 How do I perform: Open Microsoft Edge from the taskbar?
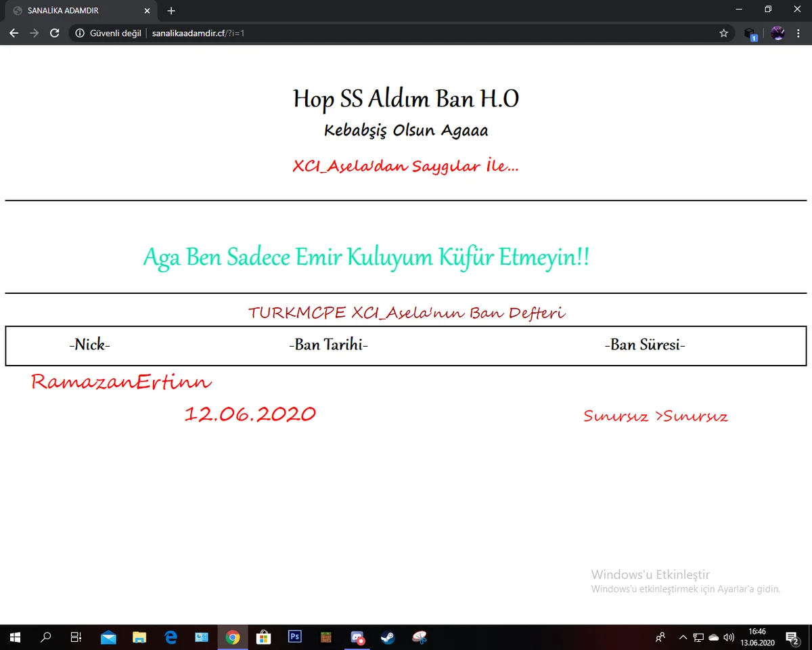tap(171, 637)
